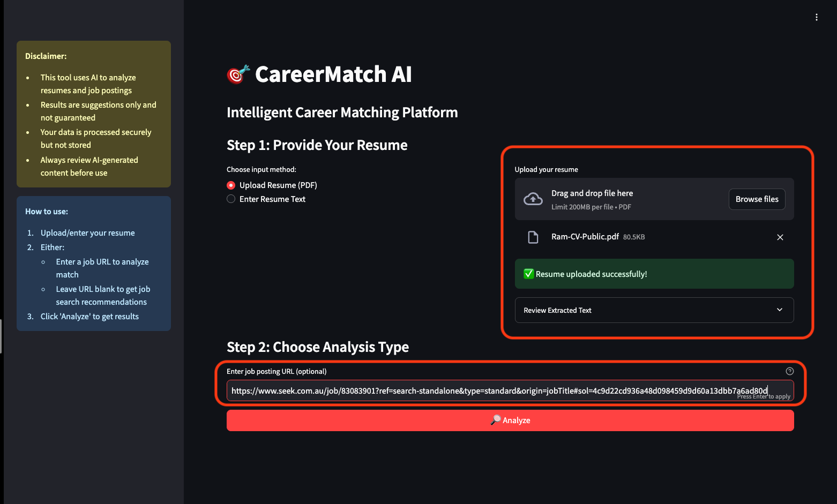Viewport: 837px width, 504px height.
Task: Click the red Analyze button
Action: pyautogui.click(x=510, y=420)
